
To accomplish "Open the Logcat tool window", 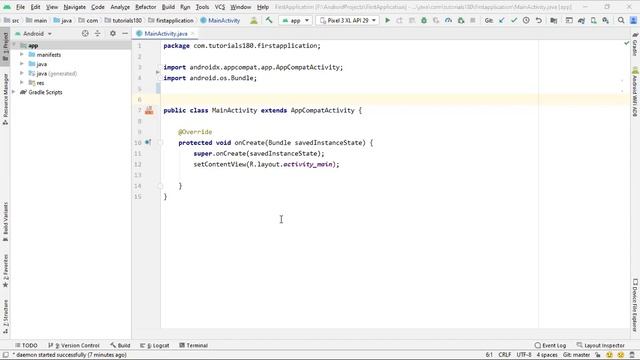I will [x=155, y=345].
